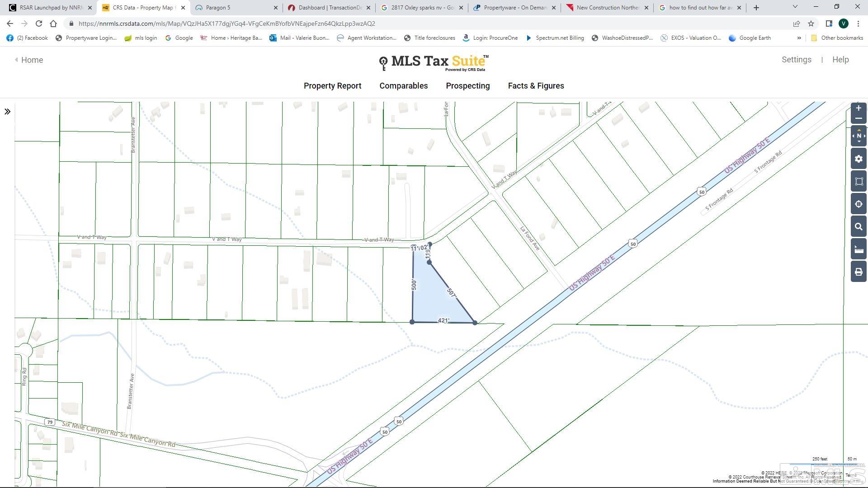Open the Settings link
Screen dimensions: 868x488
[796, 60]
